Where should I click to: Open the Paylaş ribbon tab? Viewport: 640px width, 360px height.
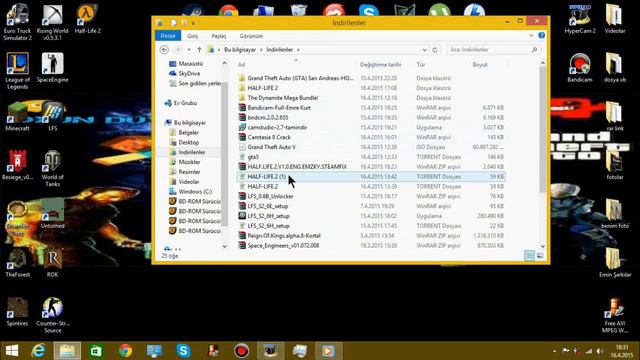tap(219, 36)
